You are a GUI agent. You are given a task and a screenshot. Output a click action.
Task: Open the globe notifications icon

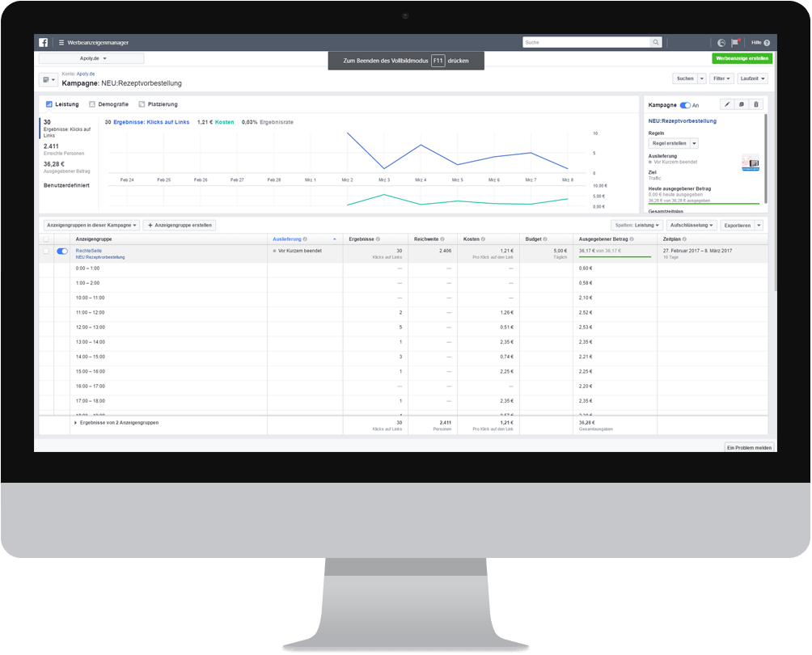pyautogui.click(x=721, y=43)
